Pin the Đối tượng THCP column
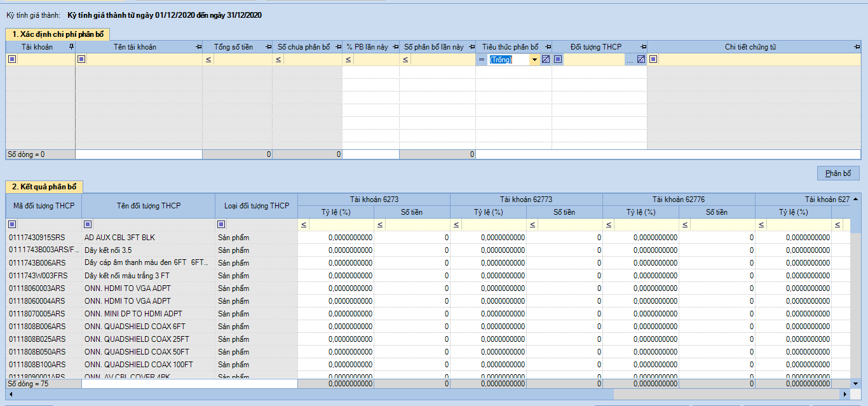Viewport: 868px width, 406px height. tap(643, 47)
